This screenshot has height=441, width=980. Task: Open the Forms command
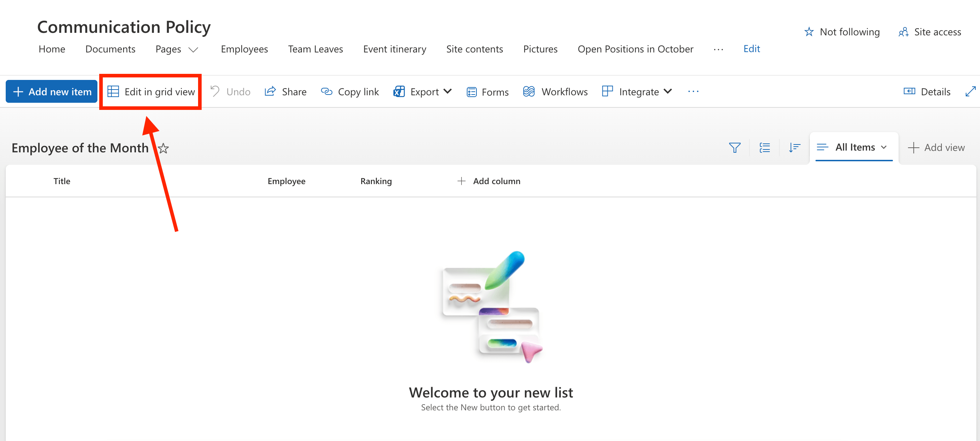488,92
